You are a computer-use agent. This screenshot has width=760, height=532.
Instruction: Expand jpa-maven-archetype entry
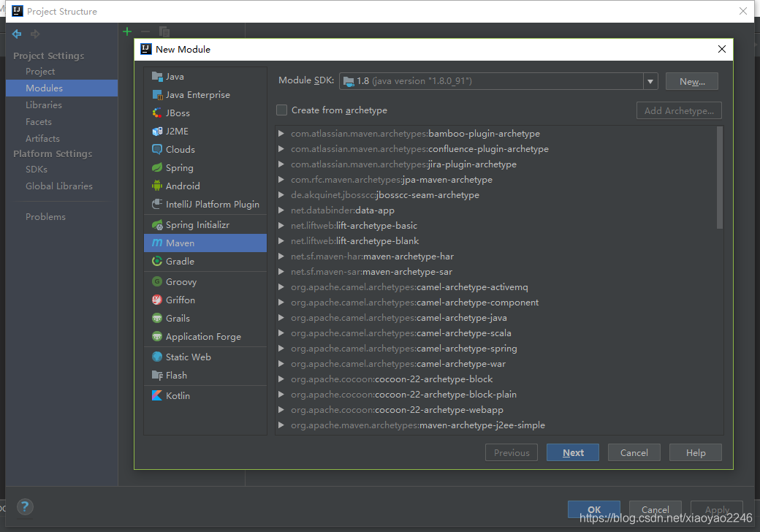[x=281, y=179]
